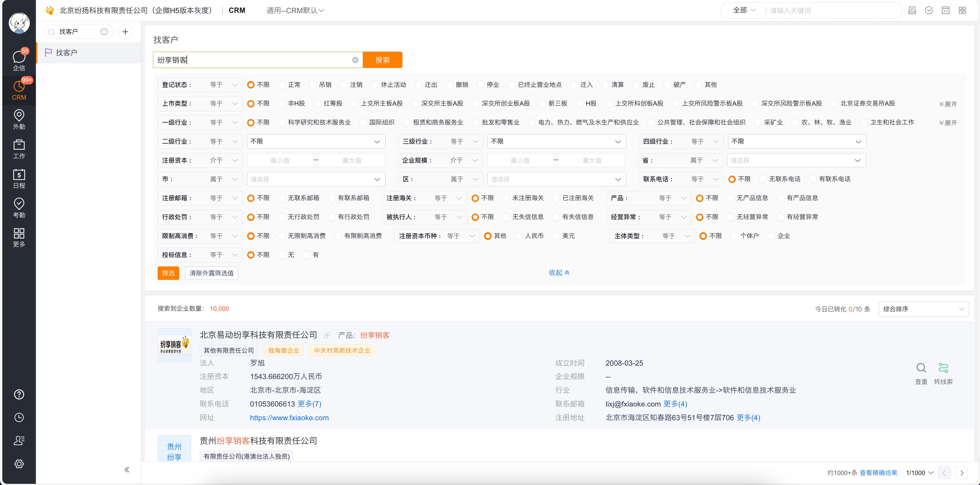Open the 1/1000 page selector
This screenshot has height=485, width=980.
click(x=920, y=473)
